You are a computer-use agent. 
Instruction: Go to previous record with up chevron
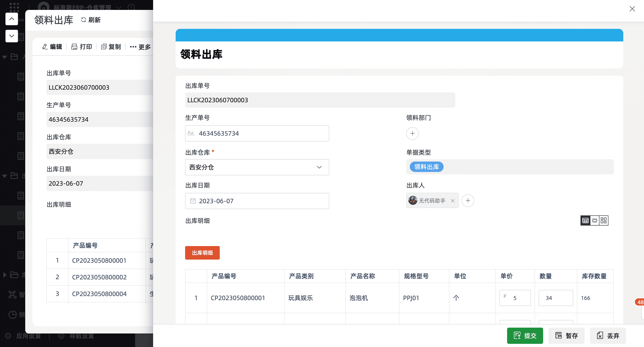[12, 19]
